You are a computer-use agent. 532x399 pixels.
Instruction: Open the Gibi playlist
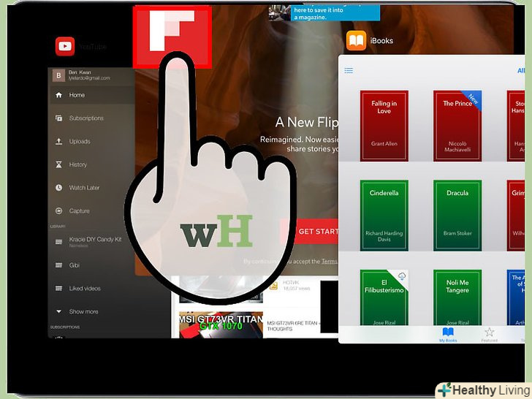pos(75,265)
